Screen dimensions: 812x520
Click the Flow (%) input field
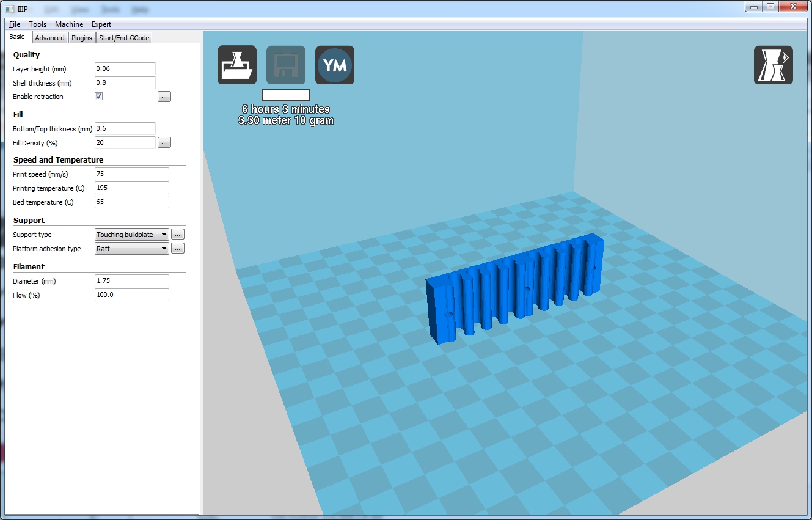click(132, 295)
